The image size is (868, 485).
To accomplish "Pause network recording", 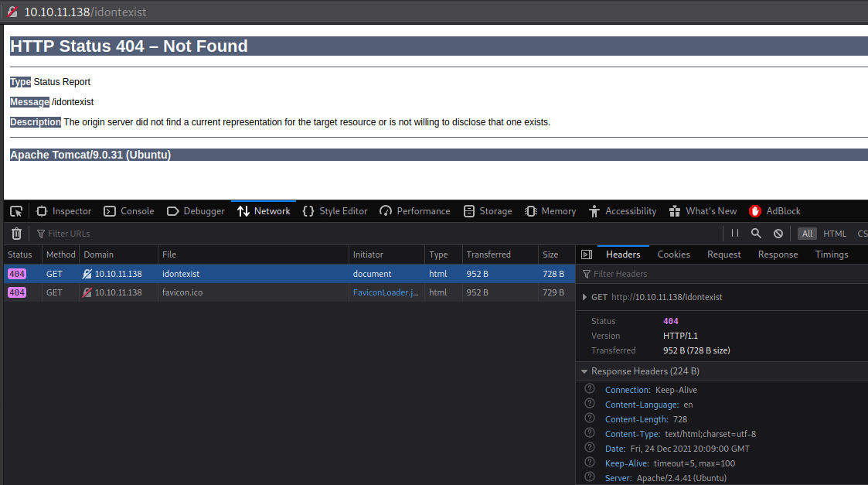I will (734, 234).
